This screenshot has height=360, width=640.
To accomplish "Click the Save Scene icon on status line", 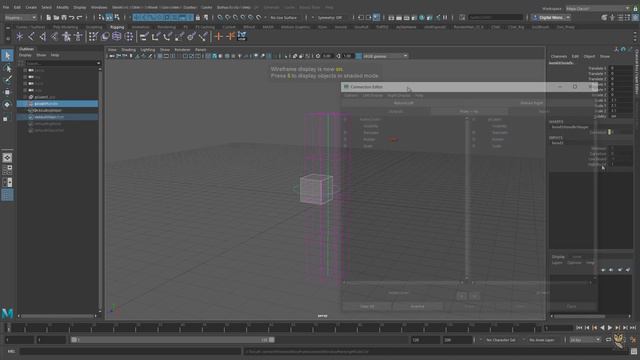I will (x=64, y=18).
